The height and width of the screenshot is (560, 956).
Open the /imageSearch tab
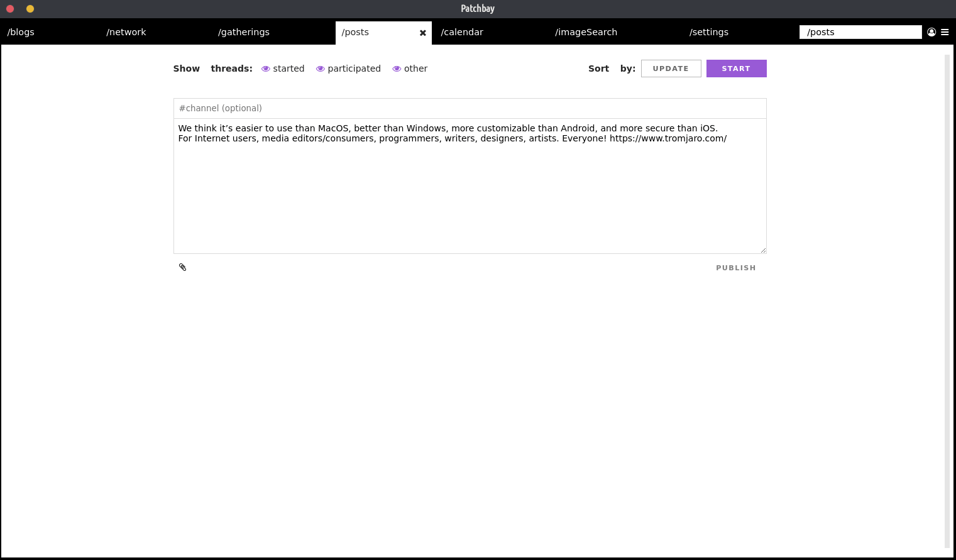[x=586, y=32]
